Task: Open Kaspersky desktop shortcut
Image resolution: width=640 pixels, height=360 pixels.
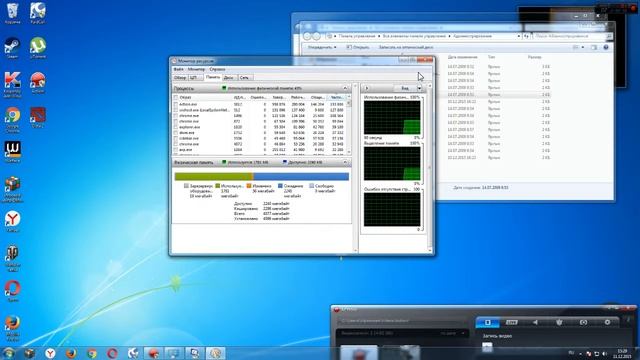Action: (x=12, y=84)
